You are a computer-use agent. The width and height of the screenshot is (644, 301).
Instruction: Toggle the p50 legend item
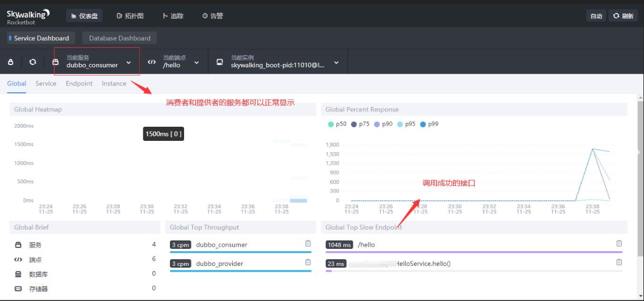pyautogui.click(x=336, y=124)
